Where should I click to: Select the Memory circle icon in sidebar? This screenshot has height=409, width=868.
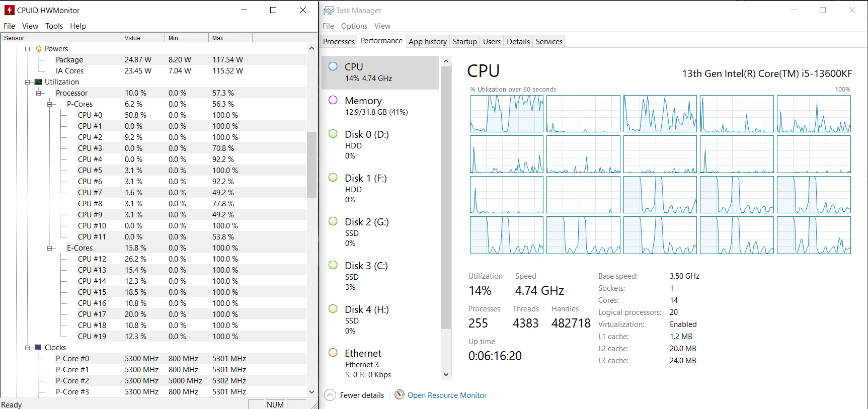[x=333, y=100]
